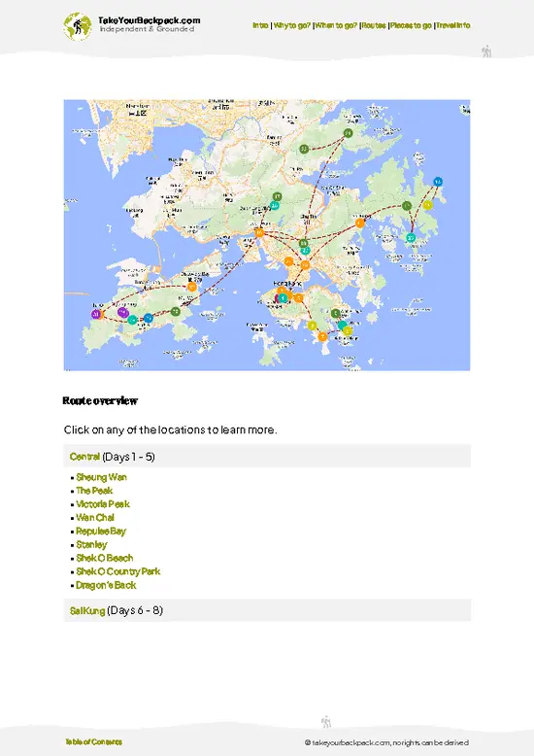Open the Stanley location link

pyautogui.click(x=91, y=545)
